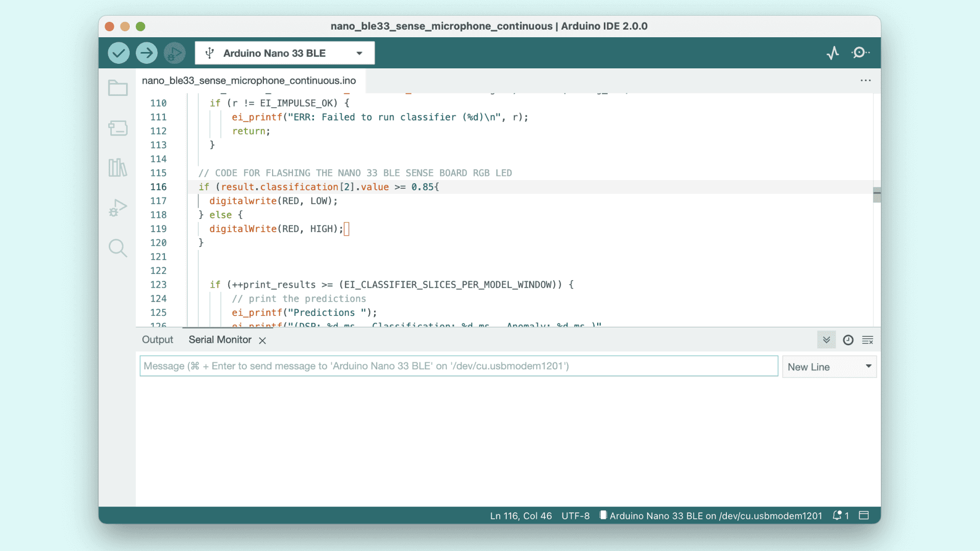This screenshot has height=551, width=980.
Task: Open the Serial Plotter
Action: pyautogui.click(x=832, y=53)
